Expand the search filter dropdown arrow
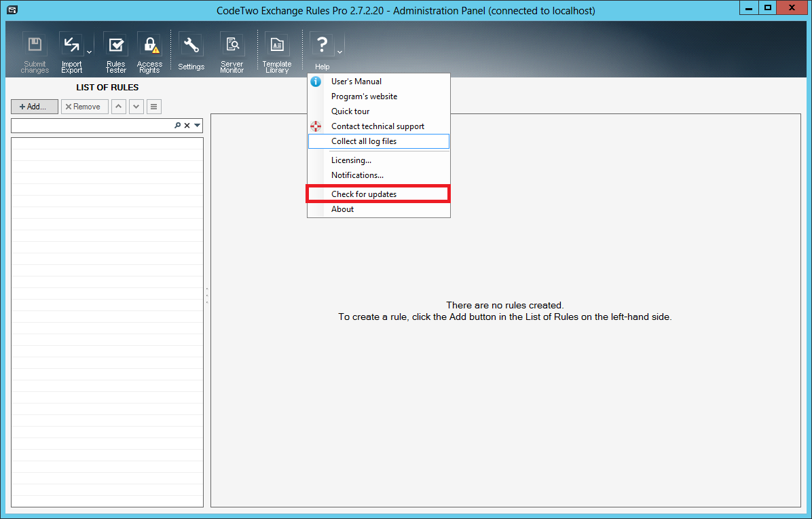Screen dimensions: 812x519 click(196, 125)
